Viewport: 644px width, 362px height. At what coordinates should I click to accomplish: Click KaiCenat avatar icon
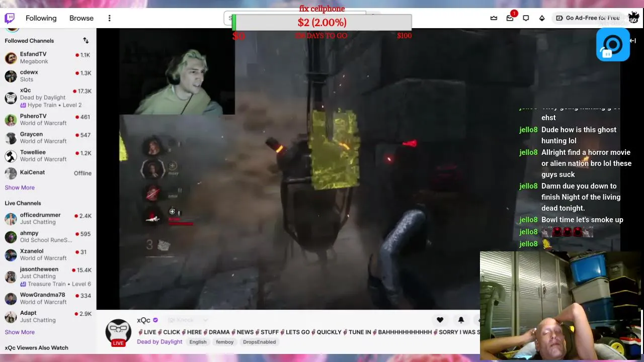pyautogui.click(x=11, y=173)
